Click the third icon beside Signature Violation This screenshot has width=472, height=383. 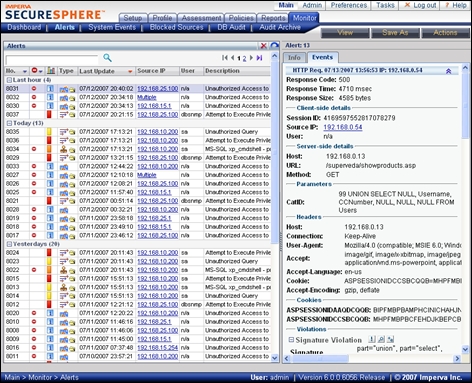(390, 339)
